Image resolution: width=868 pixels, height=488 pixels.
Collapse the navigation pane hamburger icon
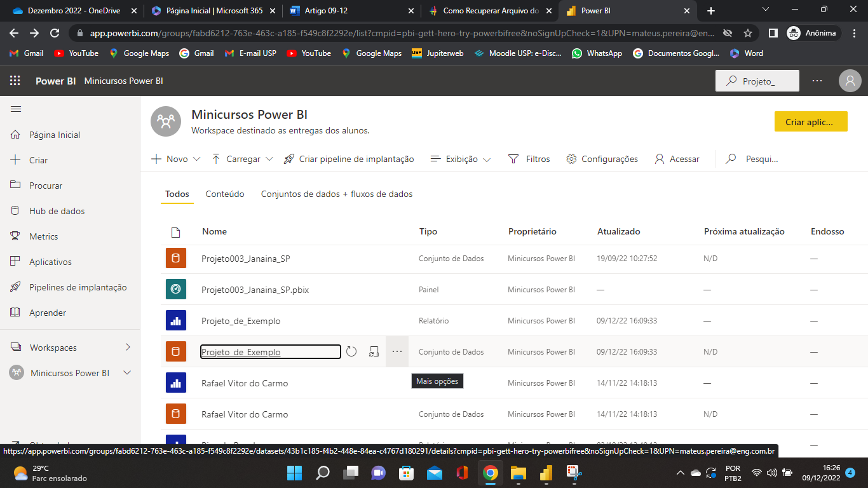point(16,109)
